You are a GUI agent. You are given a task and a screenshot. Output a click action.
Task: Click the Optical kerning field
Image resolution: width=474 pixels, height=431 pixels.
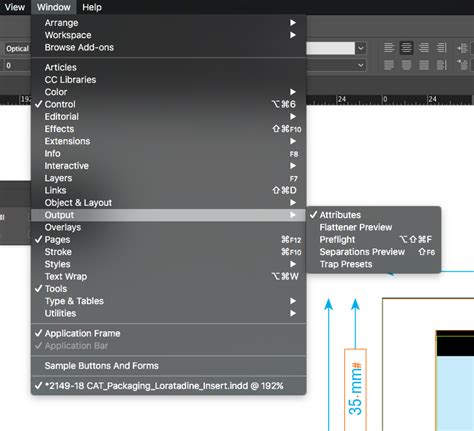click(17, 49)
